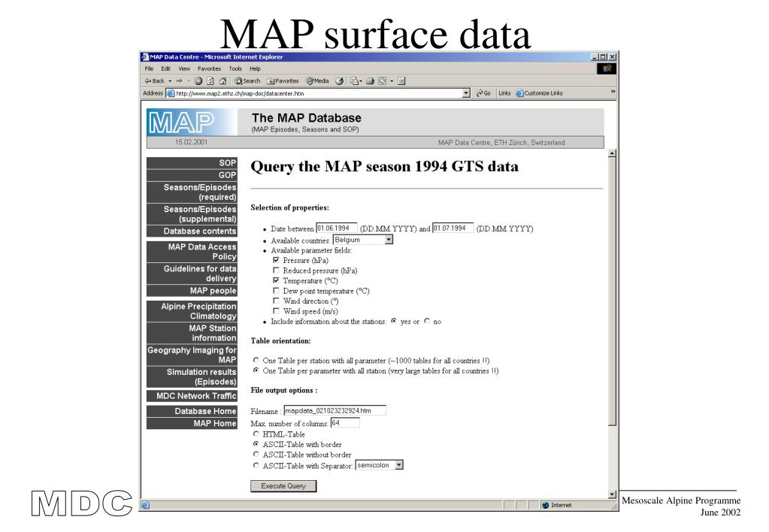
Task: Click the Forward arrow in the toolbar
Action: 180,81
